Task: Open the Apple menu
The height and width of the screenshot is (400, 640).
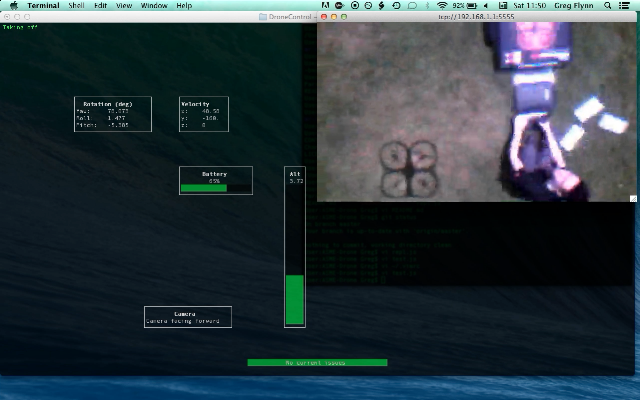Action: 14,5
